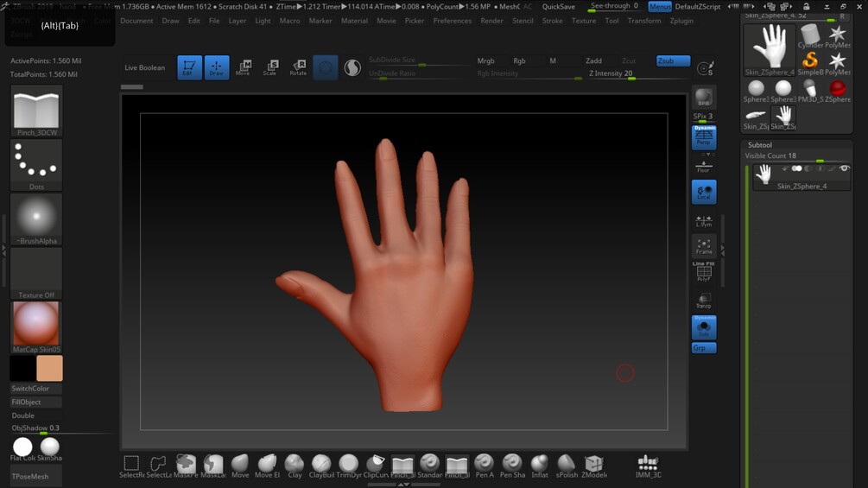The height and width of the screenshot is (488, 868).
Task: Pick the Standard brush
Action: [429, 466]
